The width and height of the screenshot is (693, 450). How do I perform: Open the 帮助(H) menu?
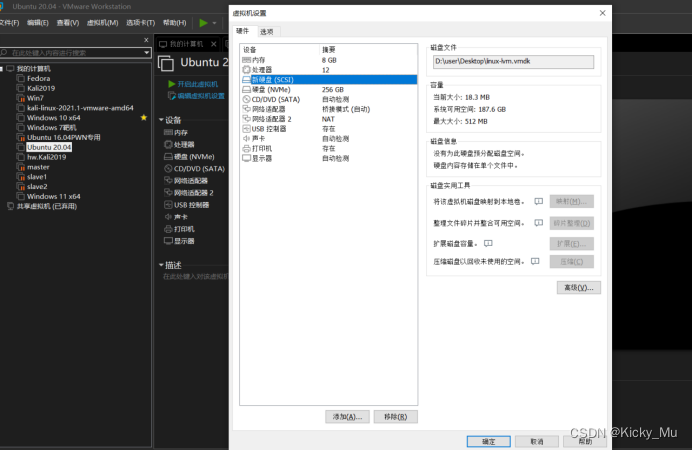pyautogui.click(x=175, y=23)
